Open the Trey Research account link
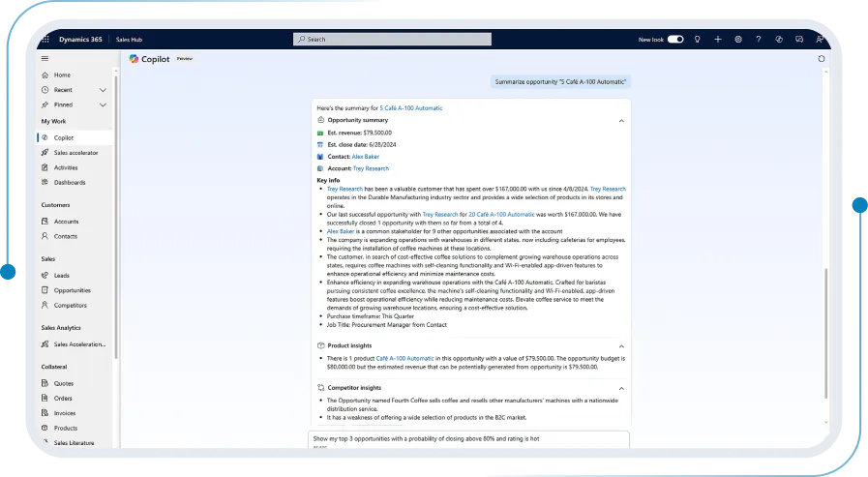The image size is (868, 477). coord(371,168)
